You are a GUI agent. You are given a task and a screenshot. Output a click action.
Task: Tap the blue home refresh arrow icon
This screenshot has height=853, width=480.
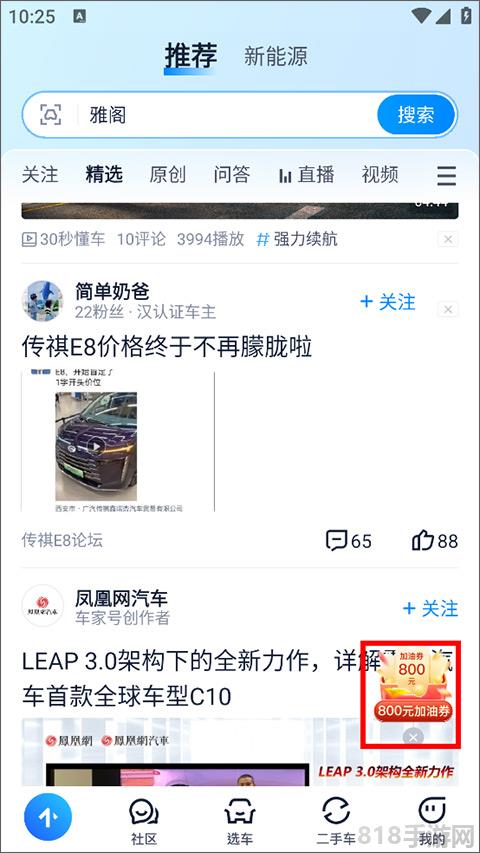(x=48, y=817)
